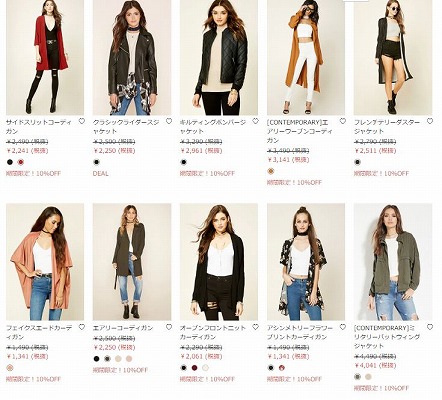This screenshot has height=400, width=442.
Task: Heart the CONTEMPORARY airy woven cardigan
Action: [343, 121]
